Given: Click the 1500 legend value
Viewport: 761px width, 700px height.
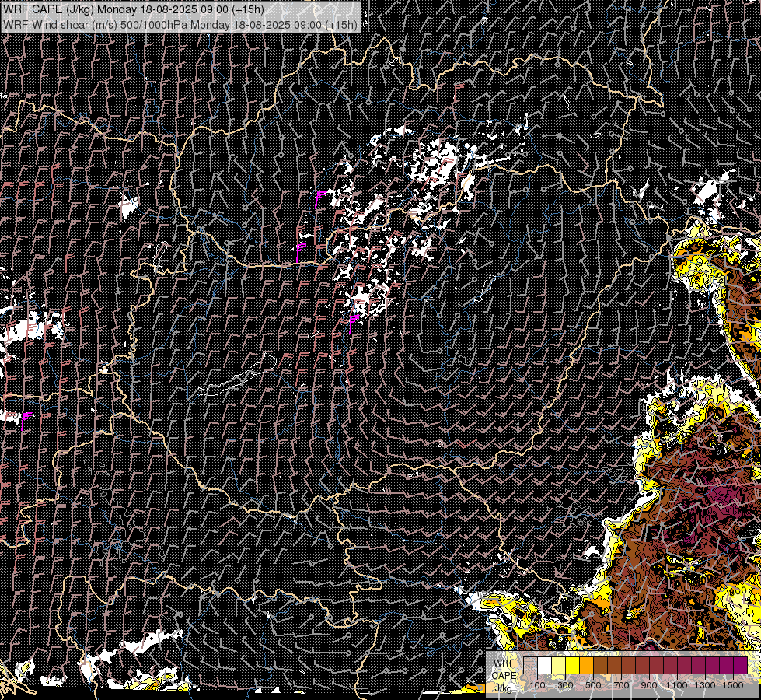Looking at the screenshot, I should (733, 685).
